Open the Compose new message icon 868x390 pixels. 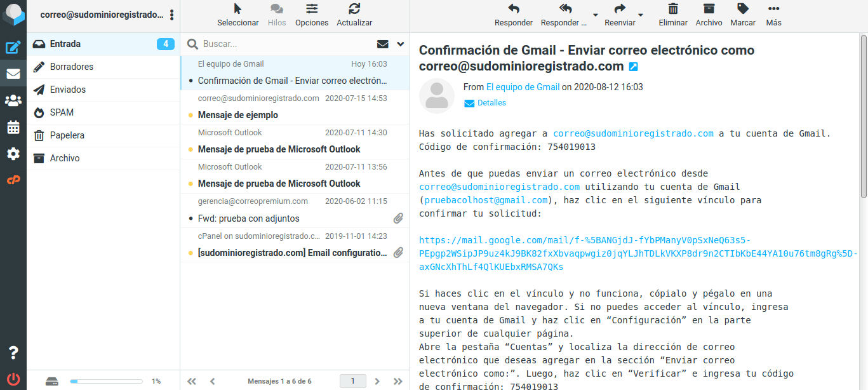click(x=13, y=47)
